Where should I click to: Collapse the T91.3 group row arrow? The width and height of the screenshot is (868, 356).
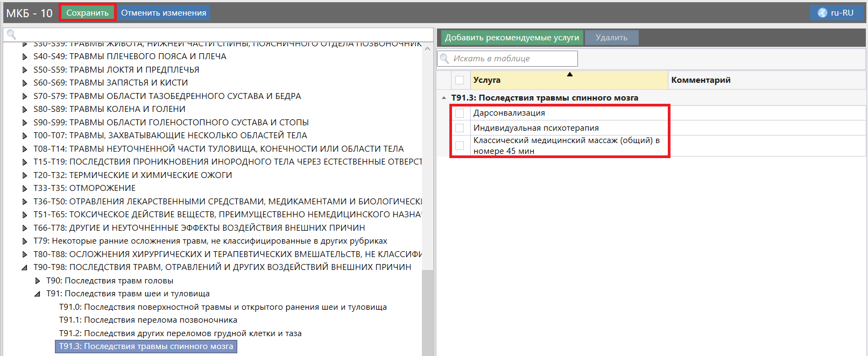point(444,98)
